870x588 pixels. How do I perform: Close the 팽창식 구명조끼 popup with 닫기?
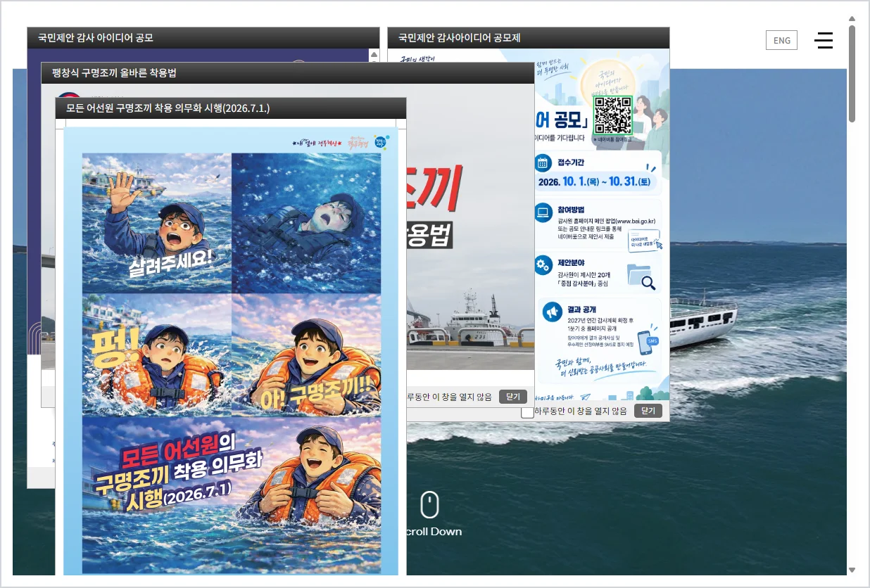point(513,397)
